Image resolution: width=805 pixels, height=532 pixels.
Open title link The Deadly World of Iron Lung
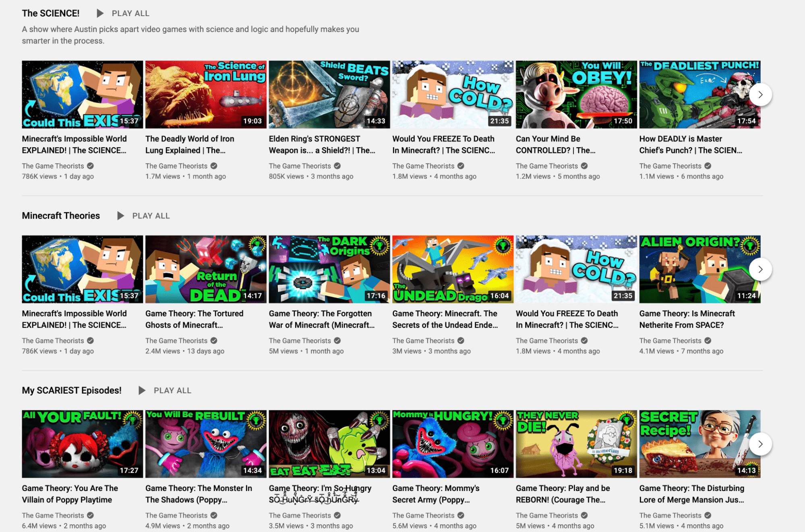pyautogui.click(x=190, y=144)
